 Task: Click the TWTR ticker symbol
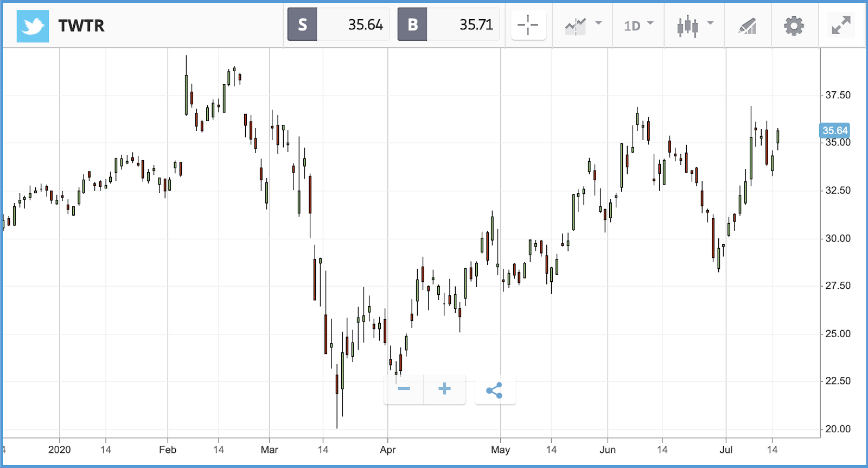click(x=81, y=26)
